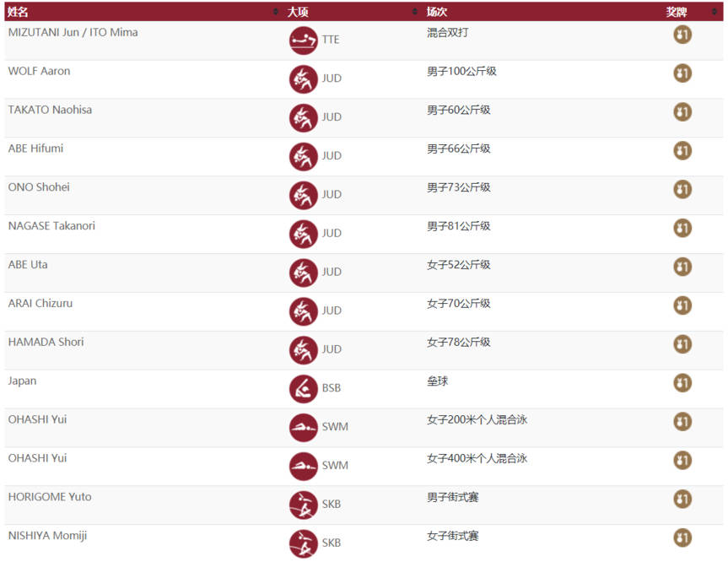Click judo icon in ARAI Chizuru row

(303, 311)
